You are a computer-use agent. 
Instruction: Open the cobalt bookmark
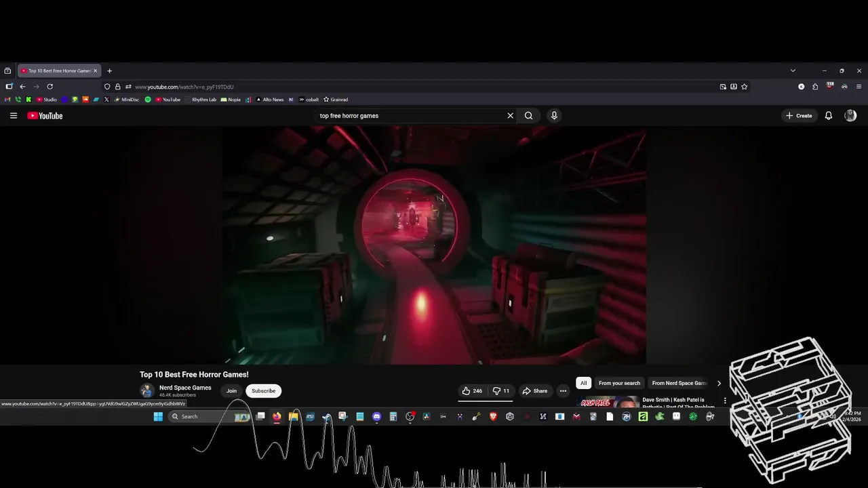(309, 100)
